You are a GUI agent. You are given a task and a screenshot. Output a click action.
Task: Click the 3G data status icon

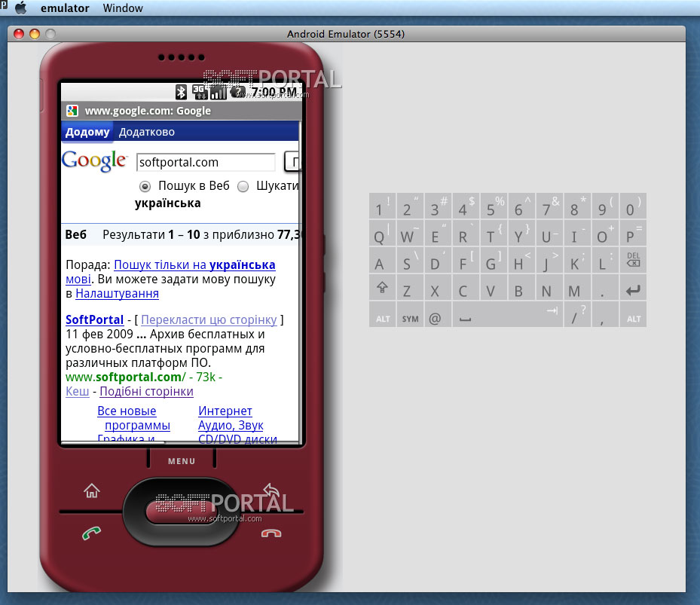[200, 92]
